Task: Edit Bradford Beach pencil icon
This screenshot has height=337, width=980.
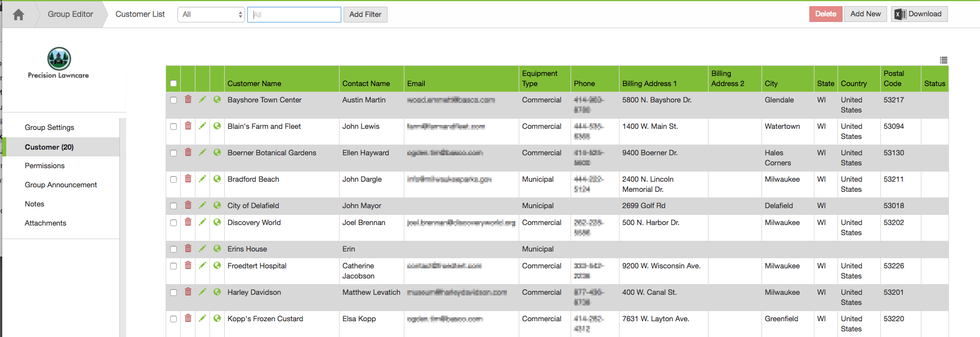Action: tap(202, 179)
